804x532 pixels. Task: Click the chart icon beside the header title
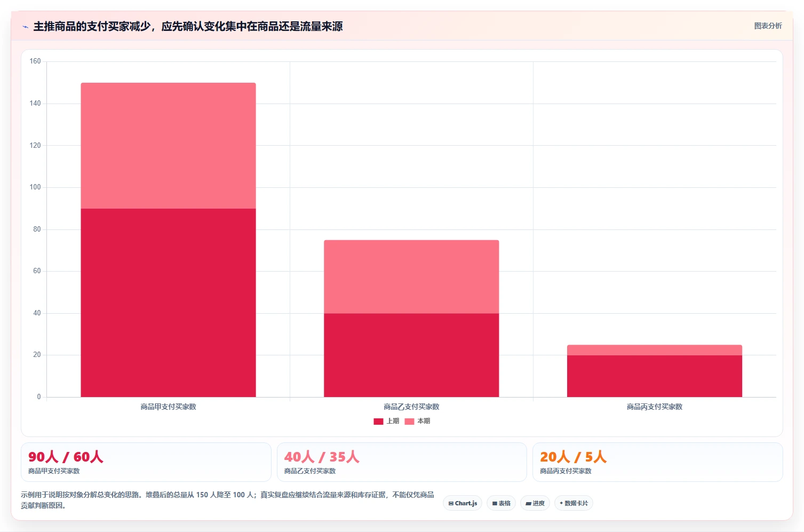coord(25,27)
